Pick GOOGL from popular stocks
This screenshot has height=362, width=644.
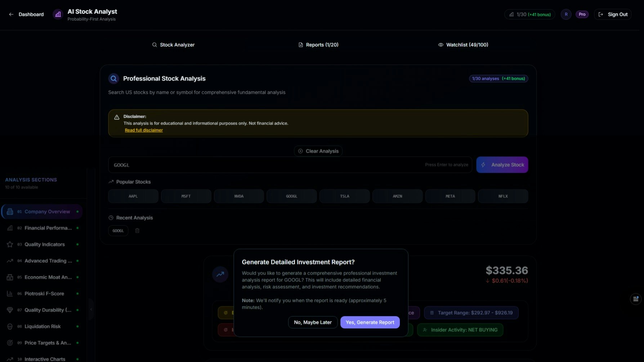coord(292,196)
